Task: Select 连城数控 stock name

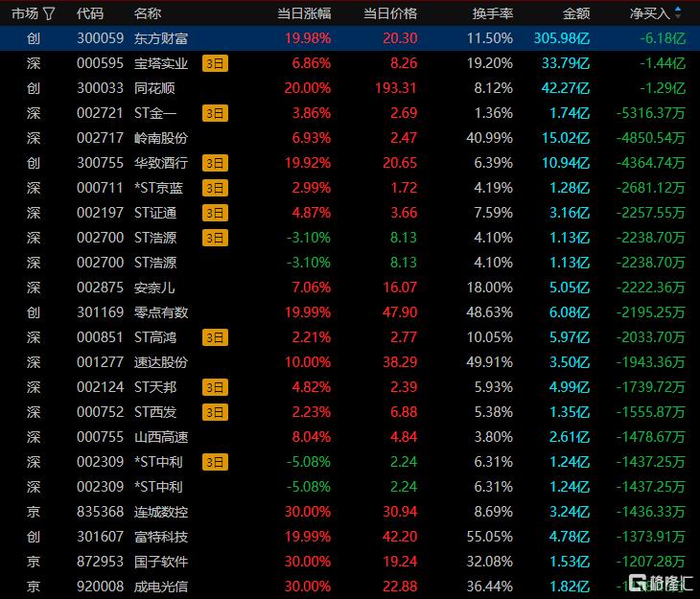Action: 161,512
